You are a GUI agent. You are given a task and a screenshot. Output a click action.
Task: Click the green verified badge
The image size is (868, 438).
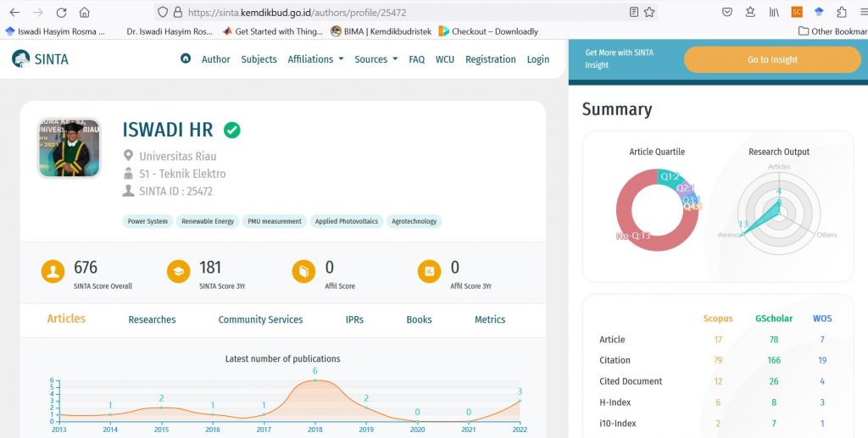pos(232,130)
